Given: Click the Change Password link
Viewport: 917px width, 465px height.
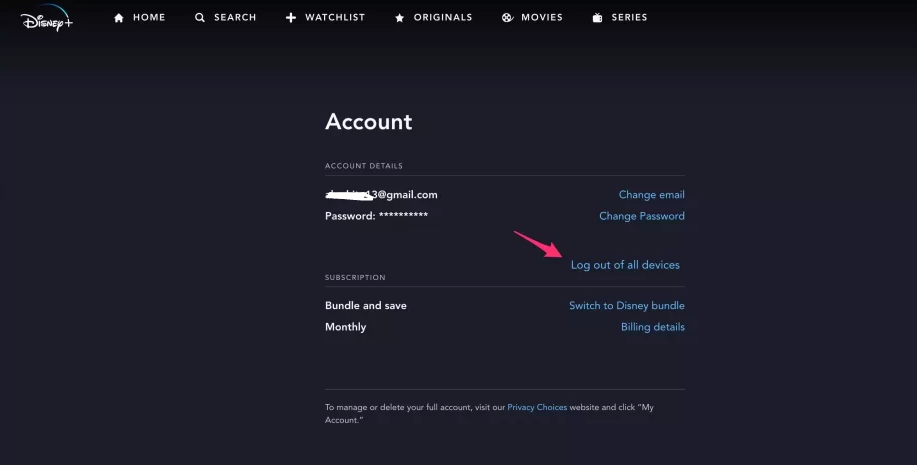Looking at the screenshot, I should pos(642,216).
